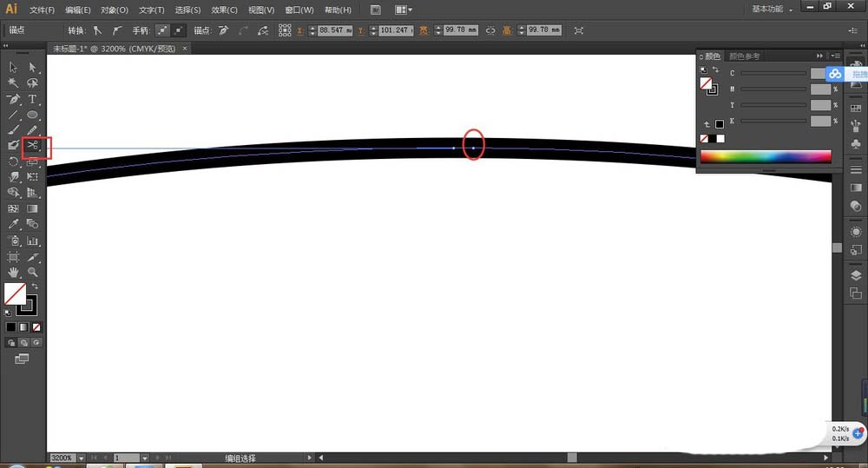Set Gradient drawing mode below swatches
This screenshot has height=468, width=868.
pos(23,327)
